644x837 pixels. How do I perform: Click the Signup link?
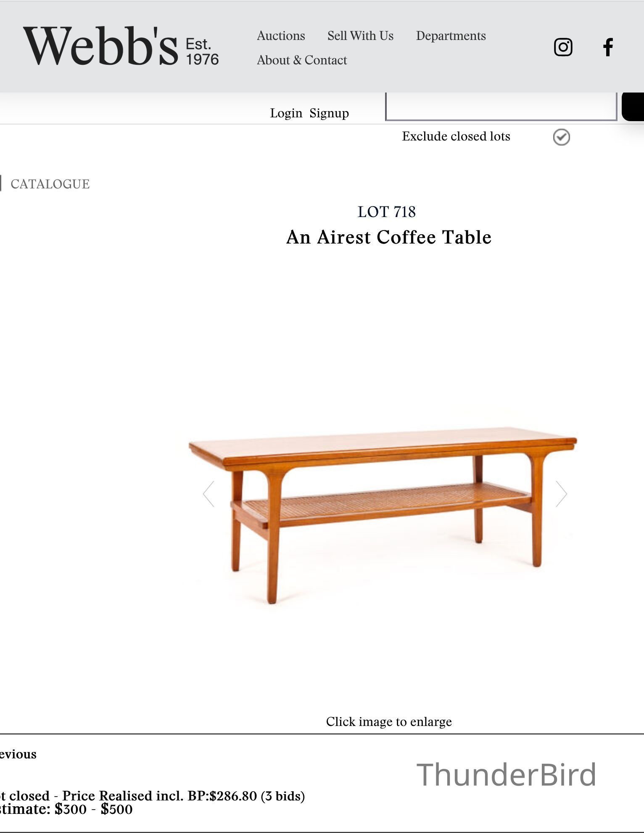click(x=329, y=113)
